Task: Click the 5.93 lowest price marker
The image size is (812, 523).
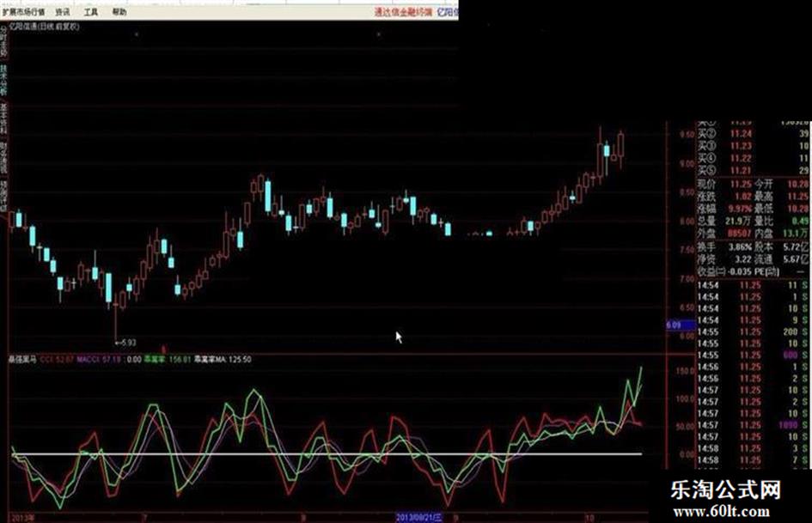Action: [125, 343]
